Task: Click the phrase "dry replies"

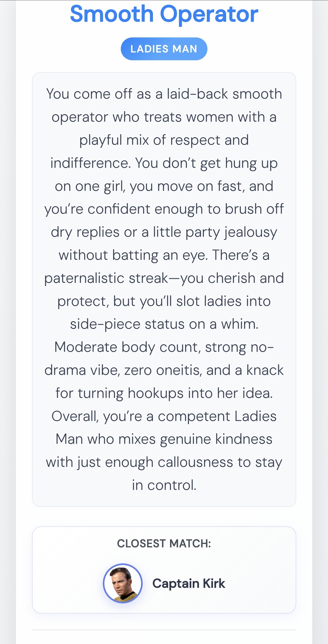Action: (x=85, y=232)
